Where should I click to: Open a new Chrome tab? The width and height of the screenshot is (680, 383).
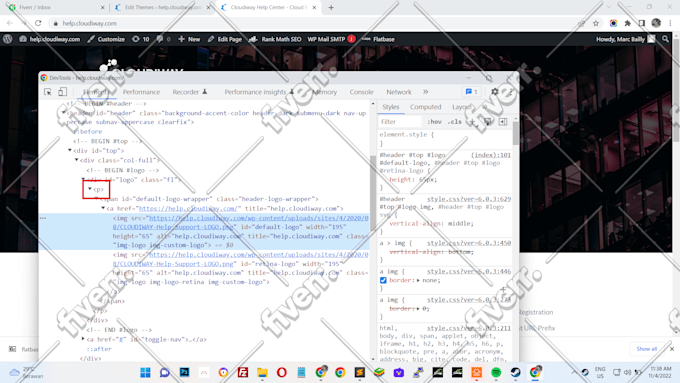[331, 7]
